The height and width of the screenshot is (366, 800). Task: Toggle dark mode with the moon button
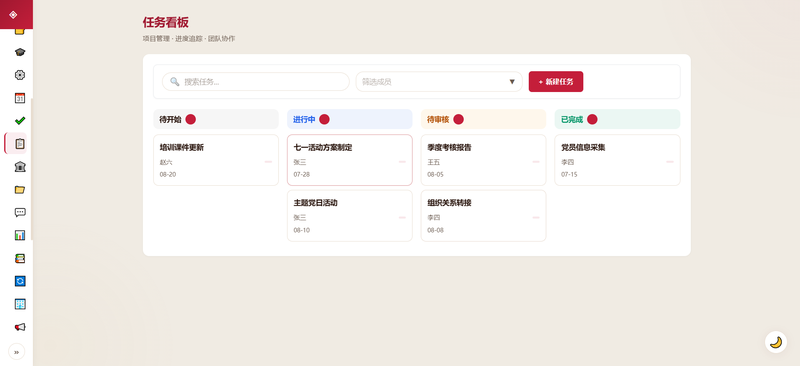tap(776, 342)
